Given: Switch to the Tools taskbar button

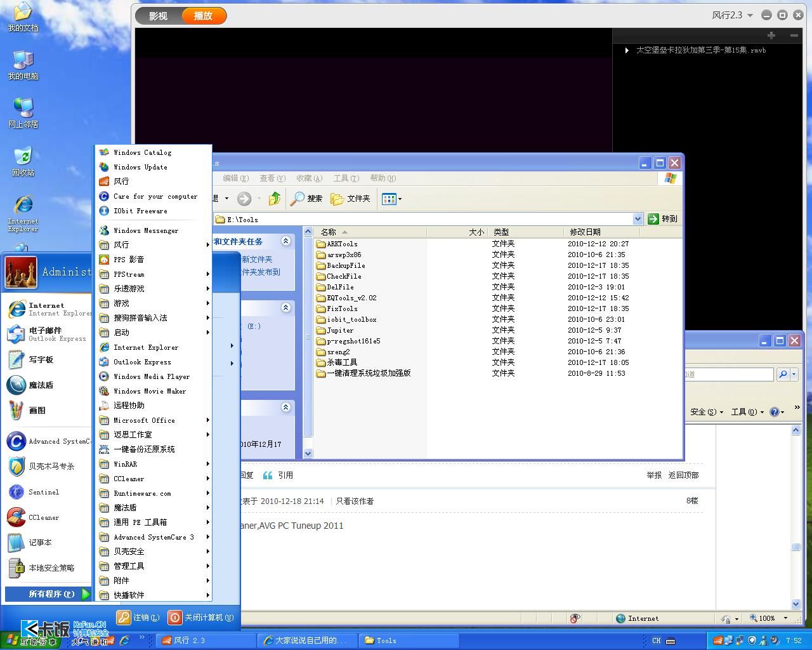Looking at the screenshot, I should coord(409,640).
